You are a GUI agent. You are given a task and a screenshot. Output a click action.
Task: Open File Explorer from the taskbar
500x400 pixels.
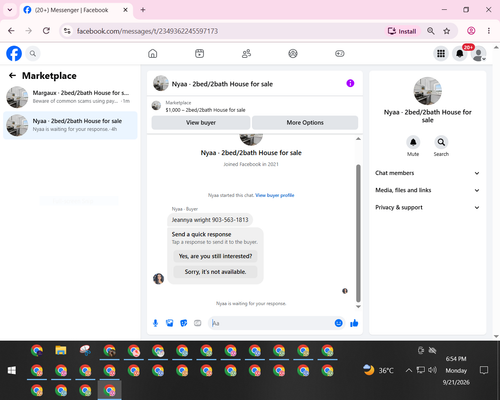pos(61,350)
